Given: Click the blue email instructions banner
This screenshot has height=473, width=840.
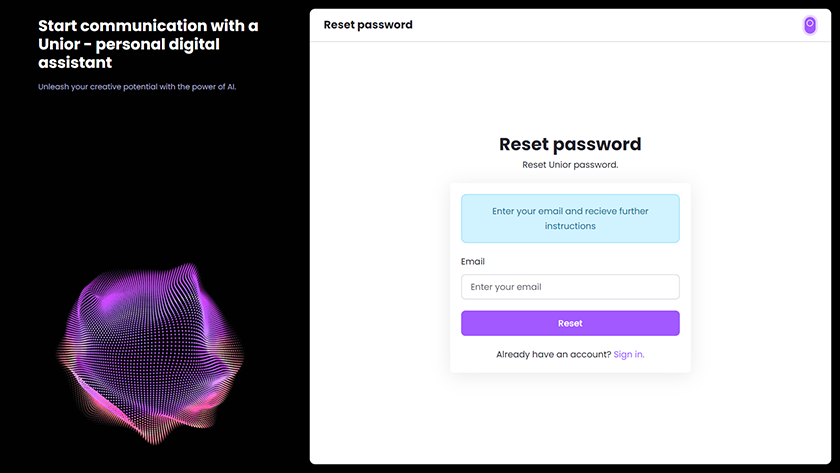Looking at the screenshot, I should 570,218.
